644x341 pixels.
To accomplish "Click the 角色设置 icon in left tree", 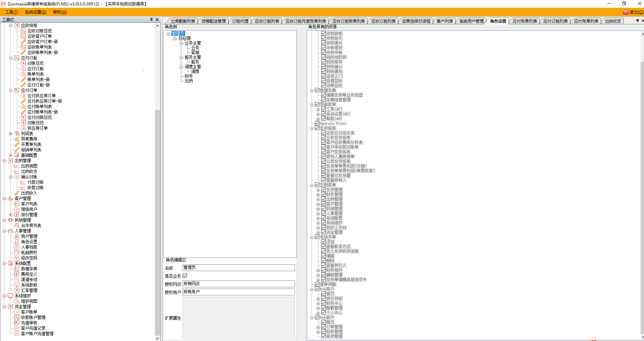I will pyautogui.click(x=17, y=242).
